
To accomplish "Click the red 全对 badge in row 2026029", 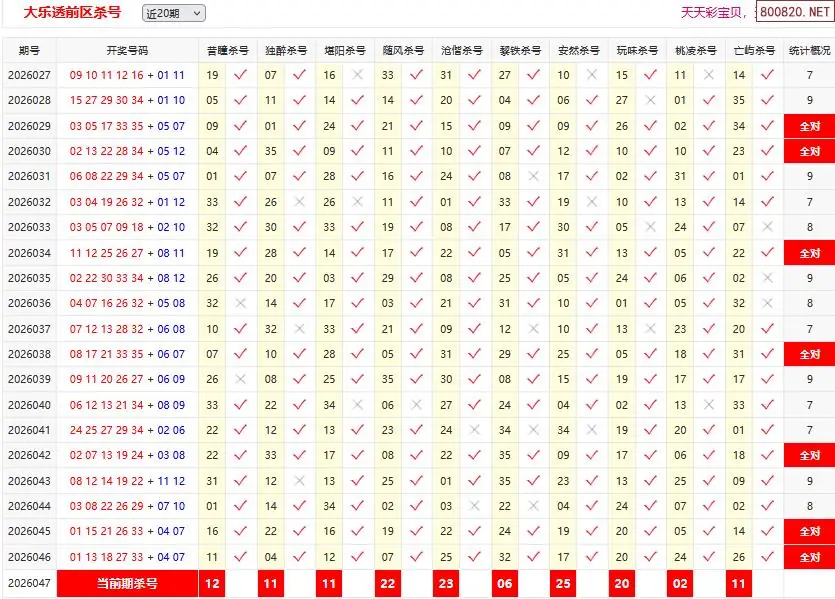I will [809, 126].
